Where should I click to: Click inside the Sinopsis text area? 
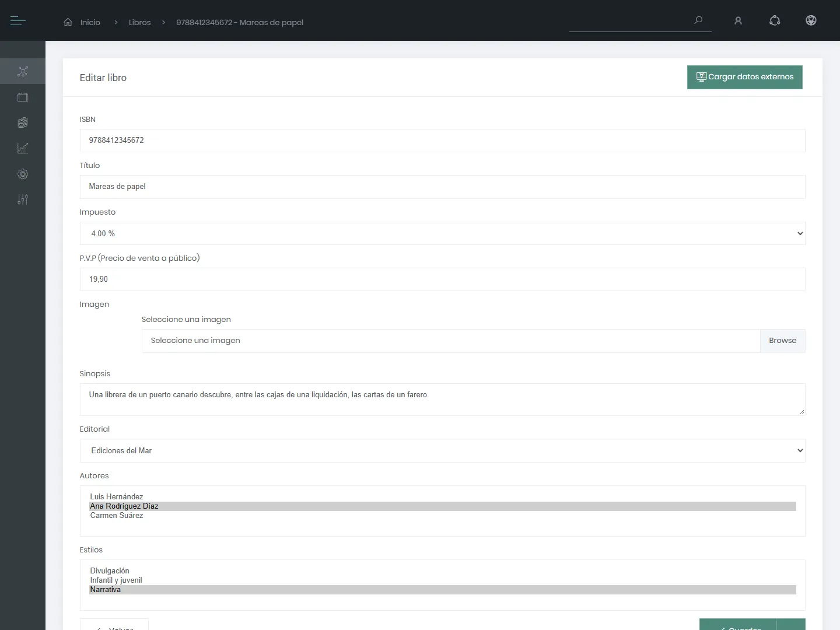(442, 400)
